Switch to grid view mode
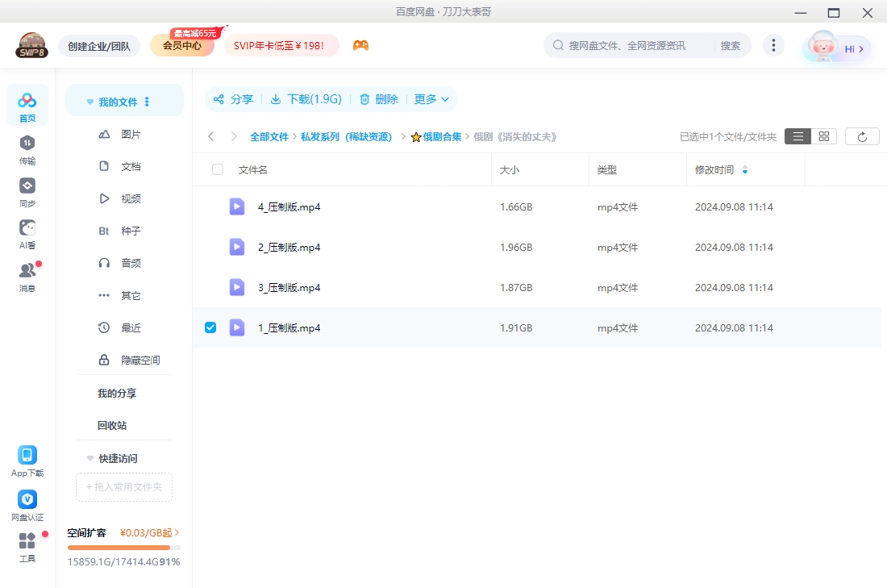The height and width of the screenshot is (588, 887). click(823, 136)
